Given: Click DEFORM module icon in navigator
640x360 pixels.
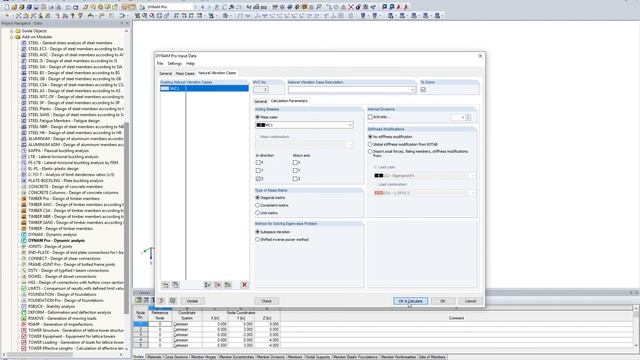Looking at the screenshot, I should click(24, 312).
